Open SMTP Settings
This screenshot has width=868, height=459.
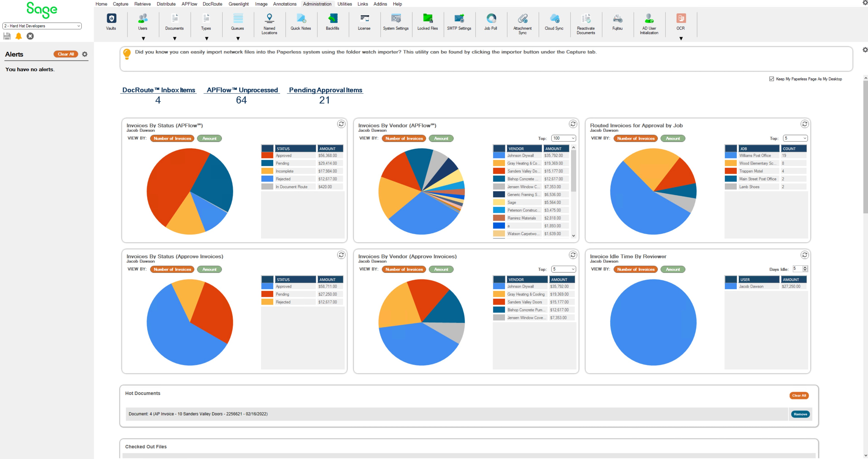[x=459, y=22]
